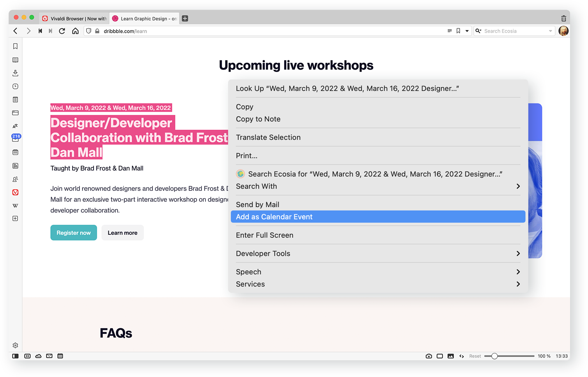This screenshot has height=377, width=588.
Task: Open the Downloads panel
Action: pos(15,73)
